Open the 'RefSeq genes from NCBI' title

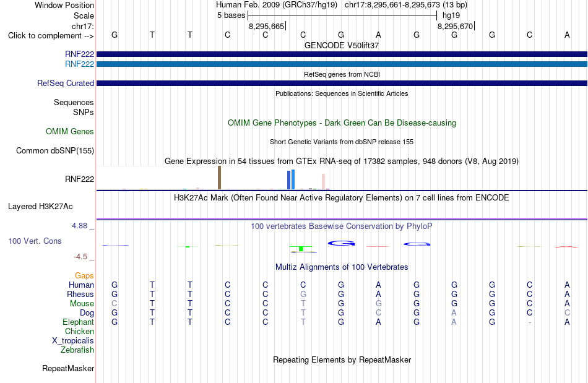click(342, 74)
